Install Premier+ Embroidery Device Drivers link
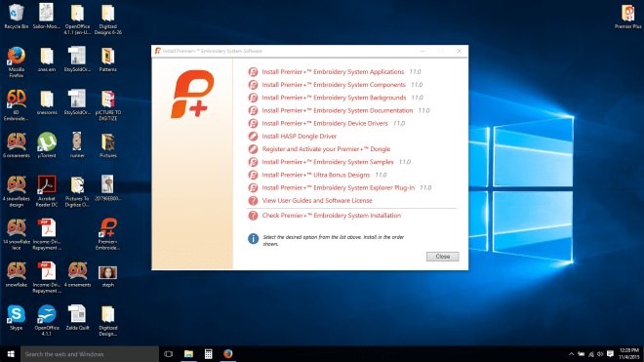644x362 pixels. (x=325, y=123)
